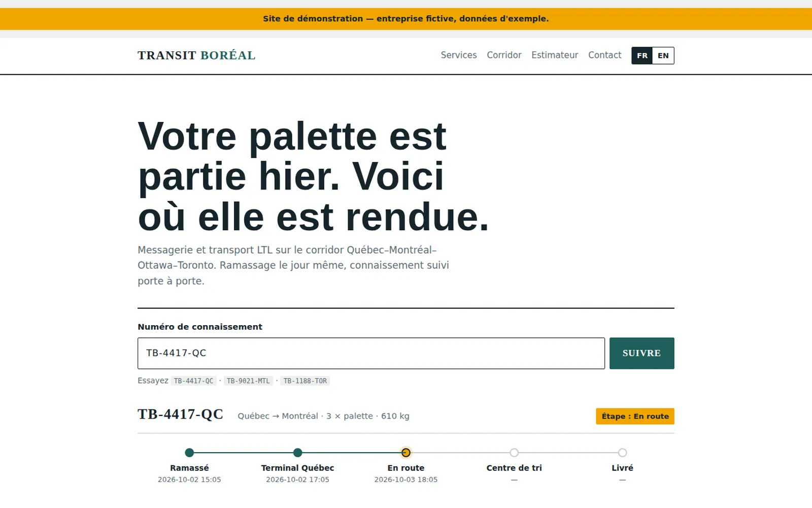The width and height of the screenshot is (812, 508).
Task: Try the sample number TB-9021-MTL chip
Action: 248,381
